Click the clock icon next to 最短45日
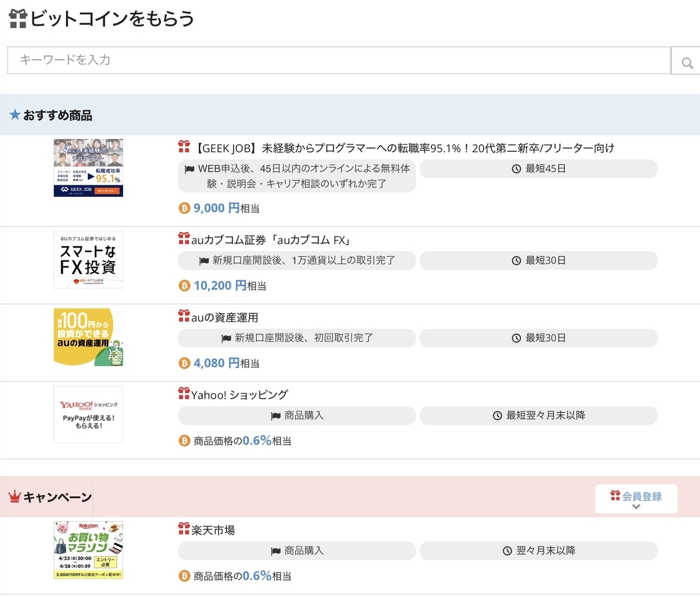The height and width of the screenshot is (597, 700). [516, 169]
